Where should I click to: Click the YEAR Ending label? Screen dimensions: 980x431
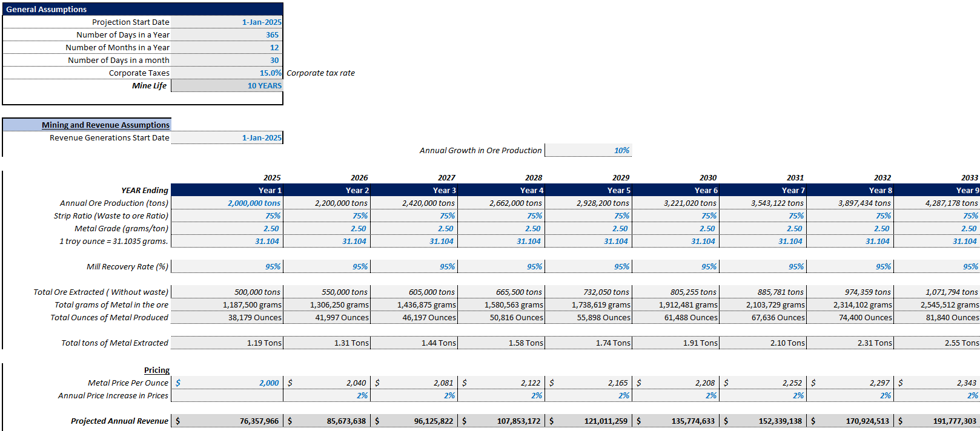point(145,190)
